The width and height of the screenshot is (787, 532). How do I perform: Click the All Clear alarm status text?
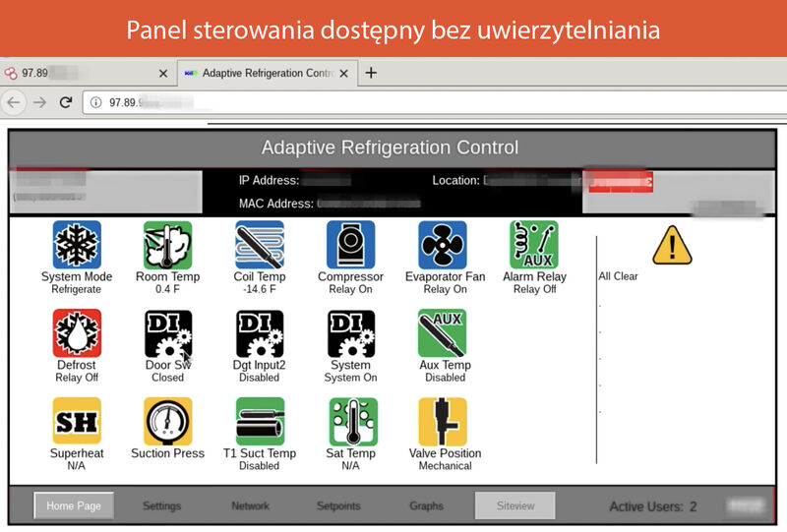coord(618,276)
